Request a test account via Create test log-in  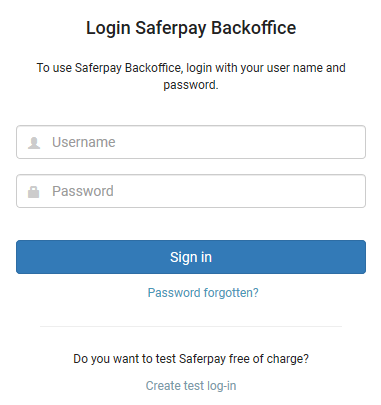pos(191,386)
